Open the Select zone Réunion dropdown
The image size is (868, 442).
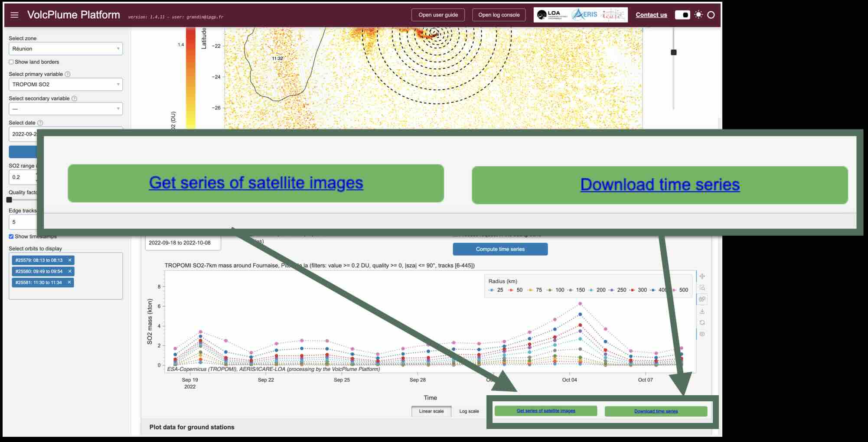(65, 49)
